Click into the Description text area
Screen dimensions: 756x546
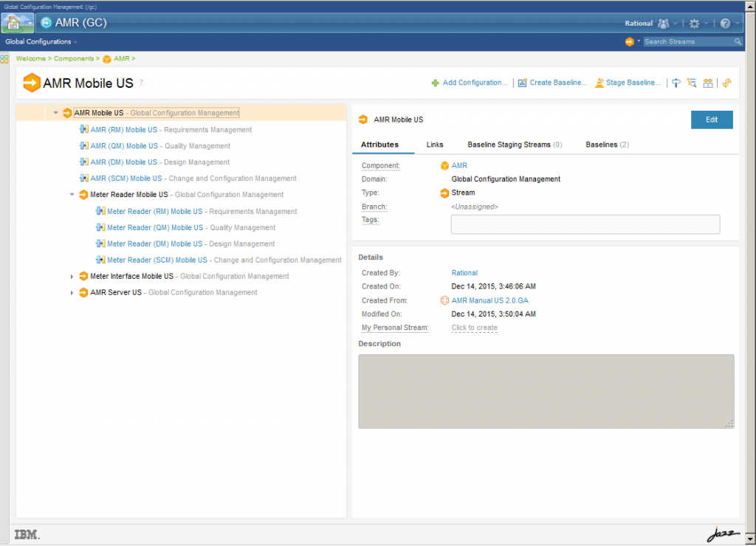546,391
